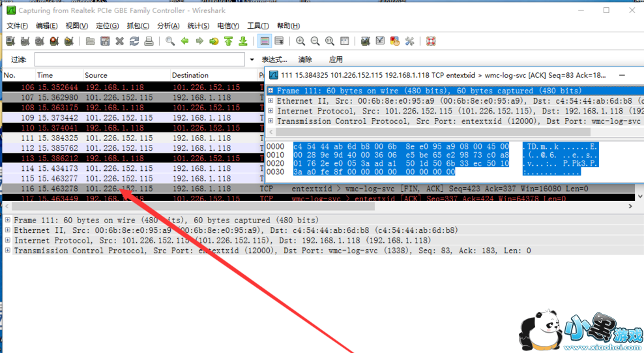644x353 pixels.
Task: Open the 定位(G) menu
Action: (x=107, y=26)
